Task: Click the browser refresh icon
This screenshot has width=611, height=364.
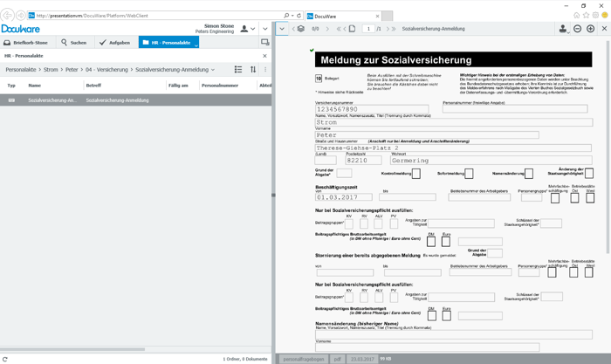Action: [x=299, y=16]
